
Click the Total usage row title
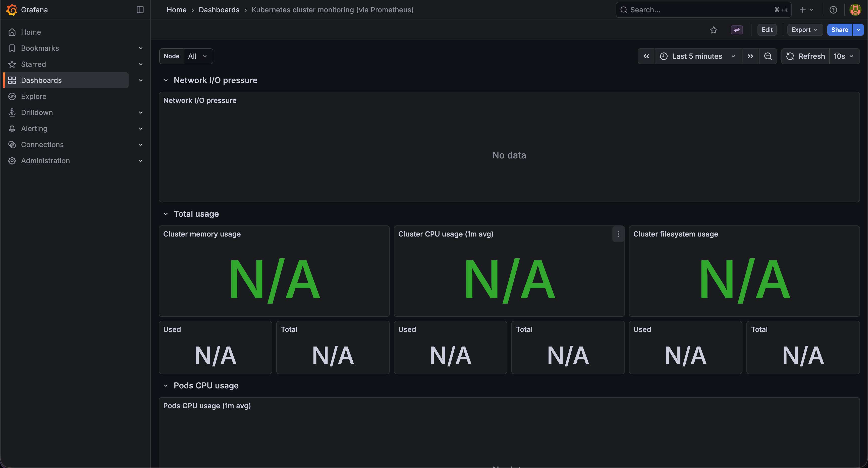pyautogui.click(x=196, y=214)
